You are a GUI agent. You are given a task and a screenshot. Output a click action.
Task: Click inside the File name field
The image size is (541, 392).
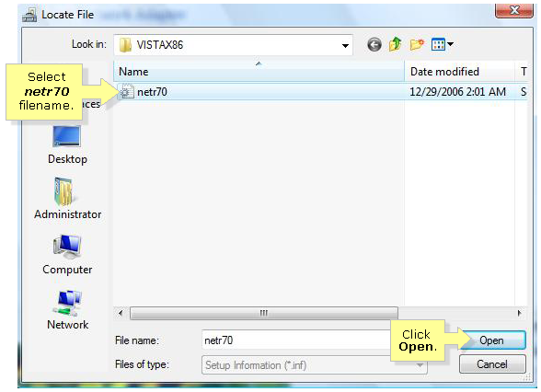click(296, 340)
